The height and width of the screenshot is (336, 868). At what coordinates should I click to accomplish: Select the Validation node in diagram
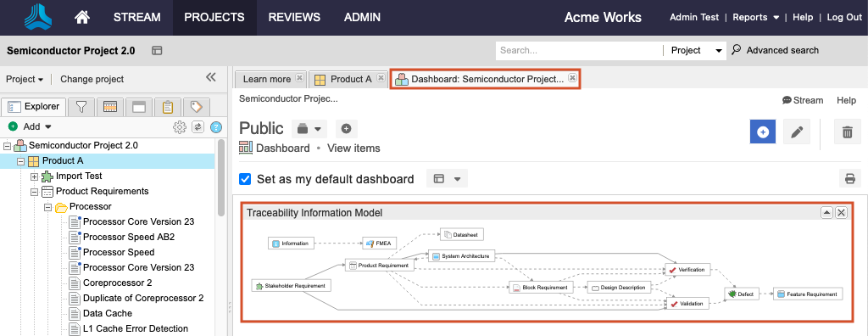687,303
